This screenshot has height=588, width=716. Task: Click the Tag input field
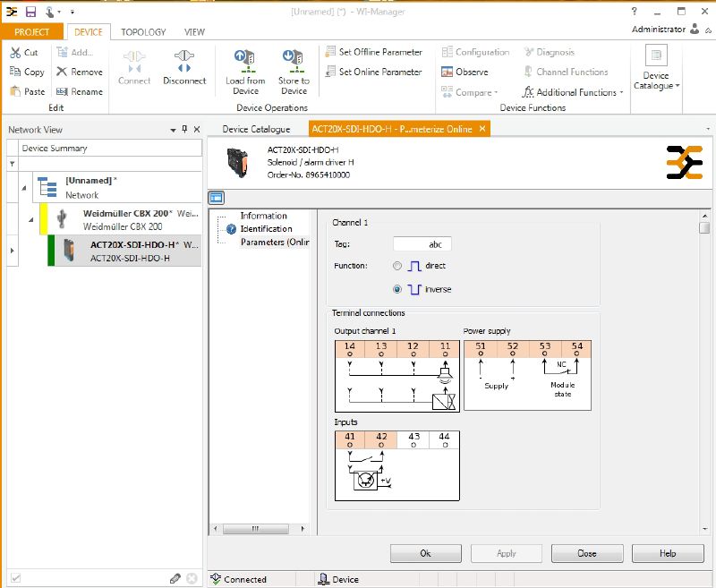(422, 243)
